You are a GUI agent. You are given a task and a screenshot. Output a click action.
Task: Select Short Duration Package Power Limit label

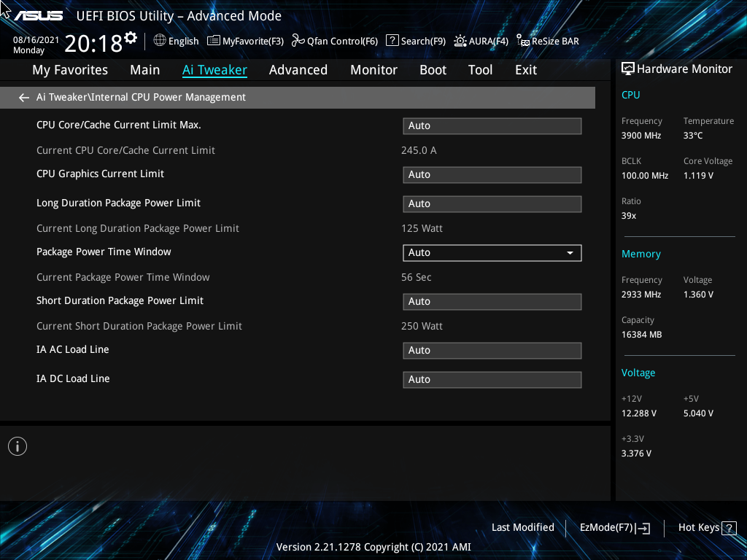pyautogui.click(x=120, y=301)
